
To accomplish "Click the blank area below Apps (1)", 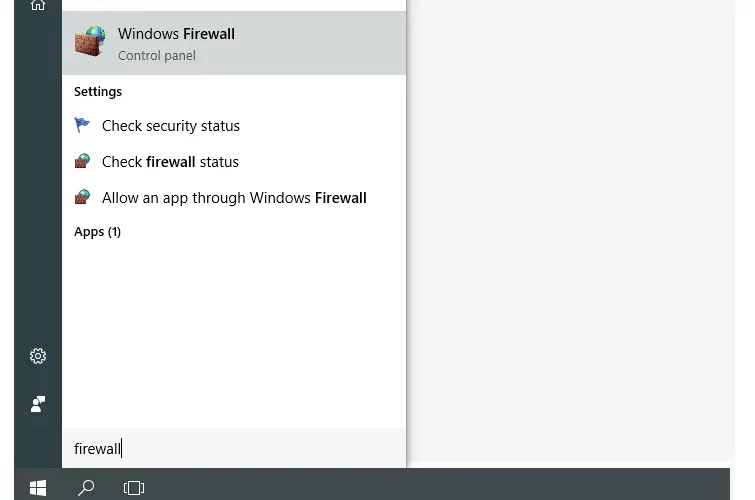I will (x=234, y=332).
